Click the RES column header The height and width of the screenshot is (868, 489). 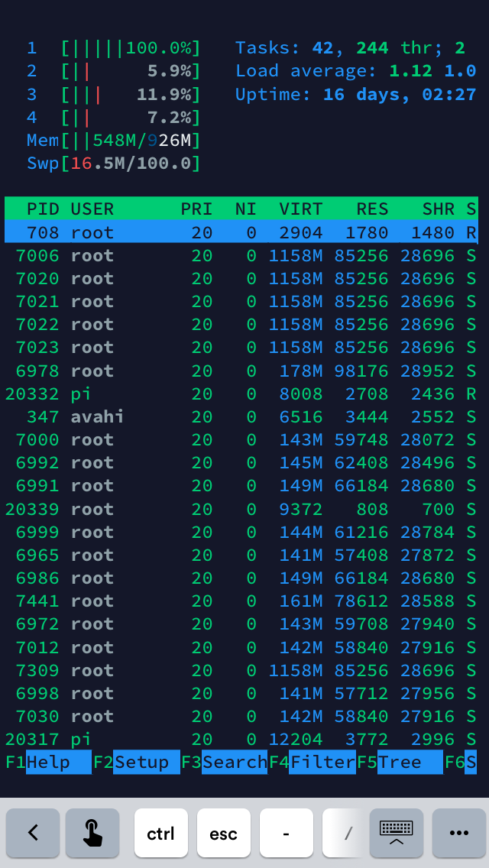coord(372,209)
